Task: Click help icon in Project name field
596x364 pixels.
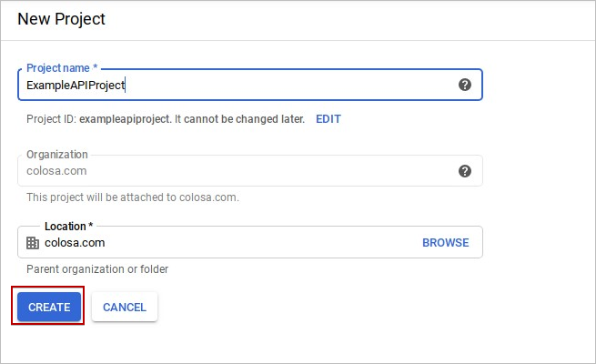Action: coord(465,85)
